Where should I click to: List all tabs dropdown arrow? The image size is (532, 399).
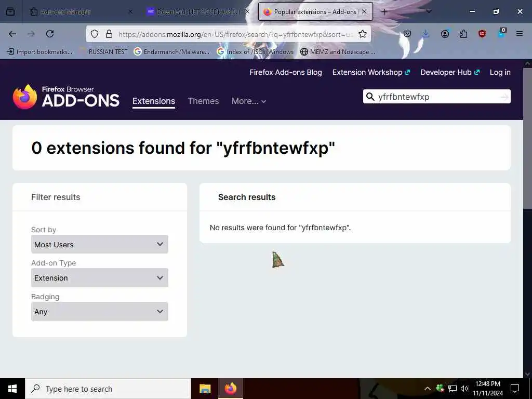(x=429, y=12)
